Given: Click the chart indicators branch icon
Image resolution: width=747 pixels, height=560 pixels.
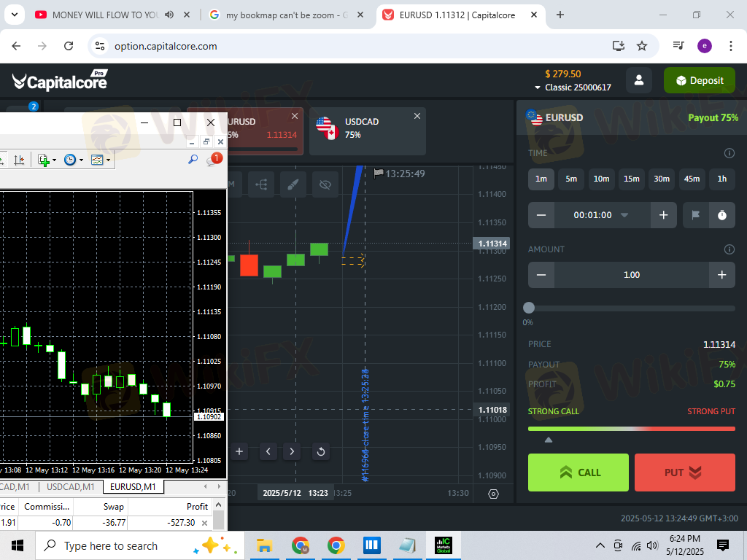Looking at the screenshot, I should click(x=261, y=184).
